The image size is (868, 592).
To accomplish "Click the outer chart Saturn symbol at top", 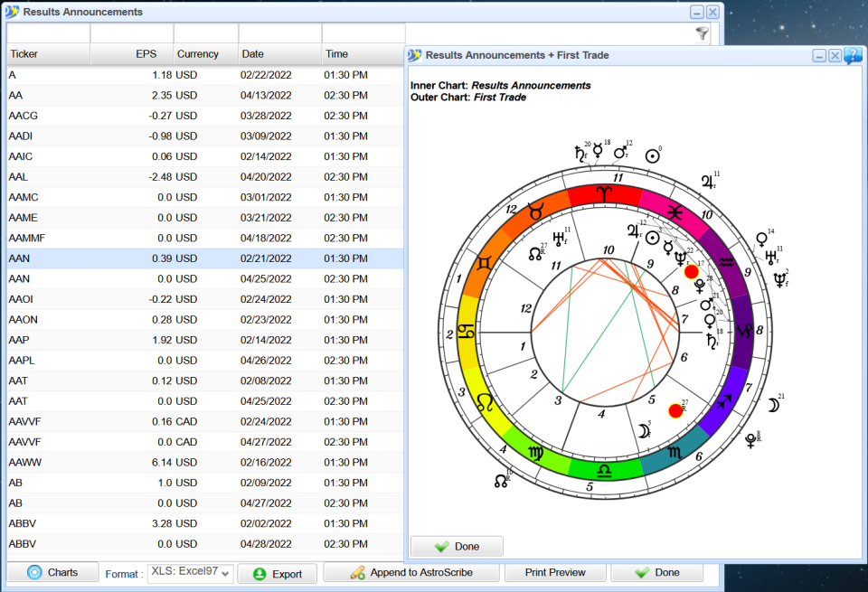I will (x=580, y=154).
